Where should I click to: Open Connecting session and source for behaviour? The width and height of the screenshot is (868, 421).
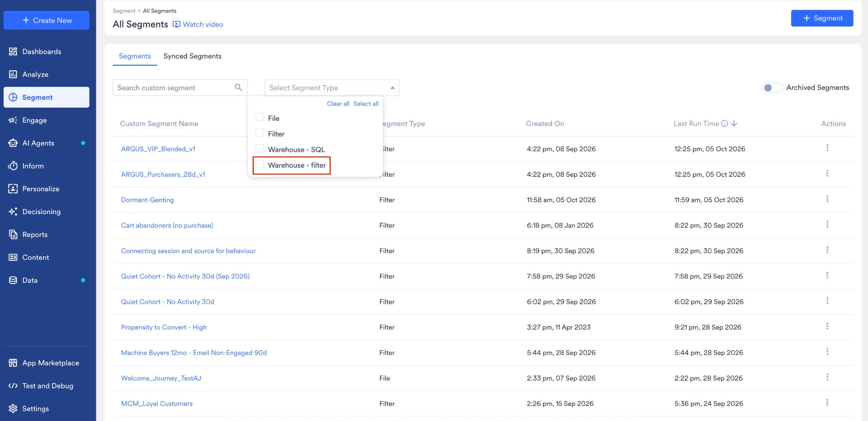tap(188, 251)
